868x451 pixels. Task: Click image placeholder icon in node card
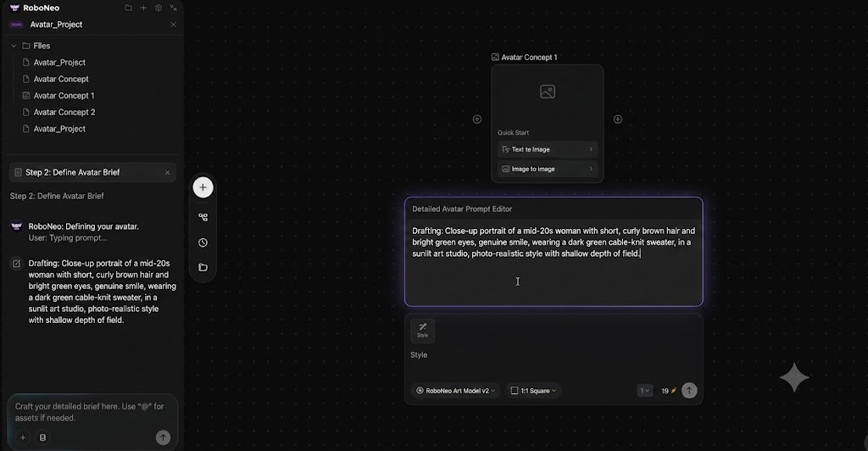[548, 92]
